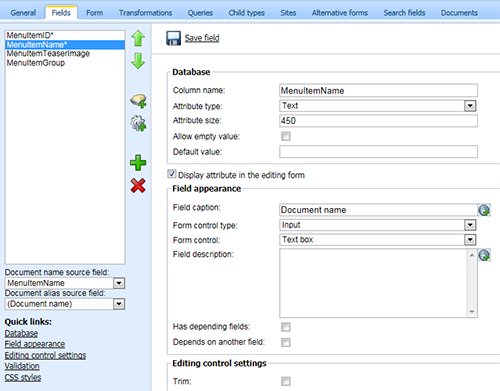Click the new category icon with plus
Screen dimensions: 500x391
click(x=138, y=101)
